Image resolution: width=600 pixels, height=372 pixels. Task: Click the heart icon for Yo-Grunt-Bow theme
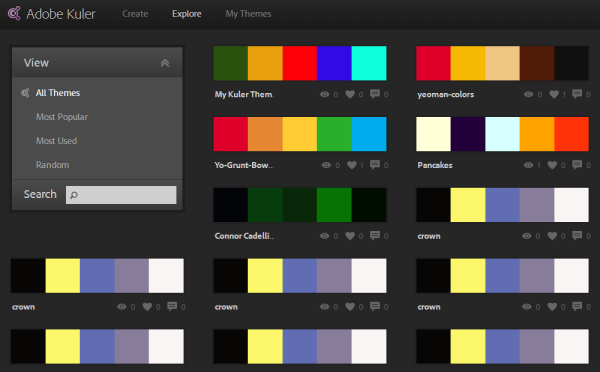coord(352,165)
